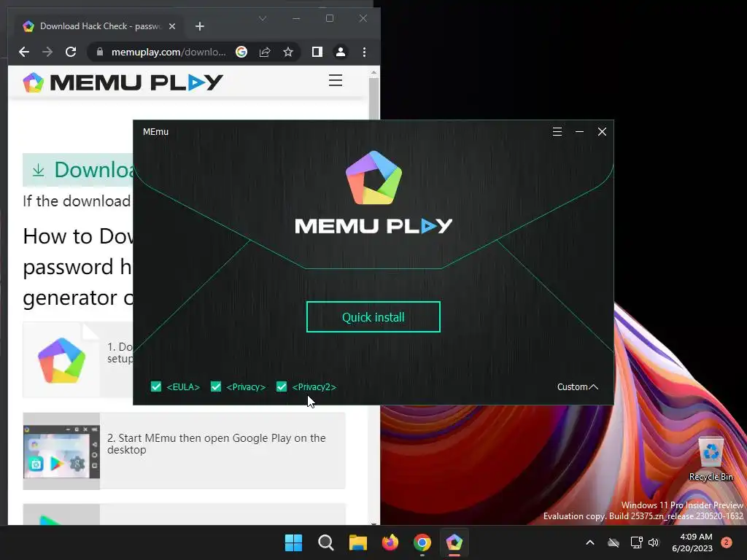747x560 pixels.
Task: Open the <Privacy2> policy link
Action: point(314,386)
